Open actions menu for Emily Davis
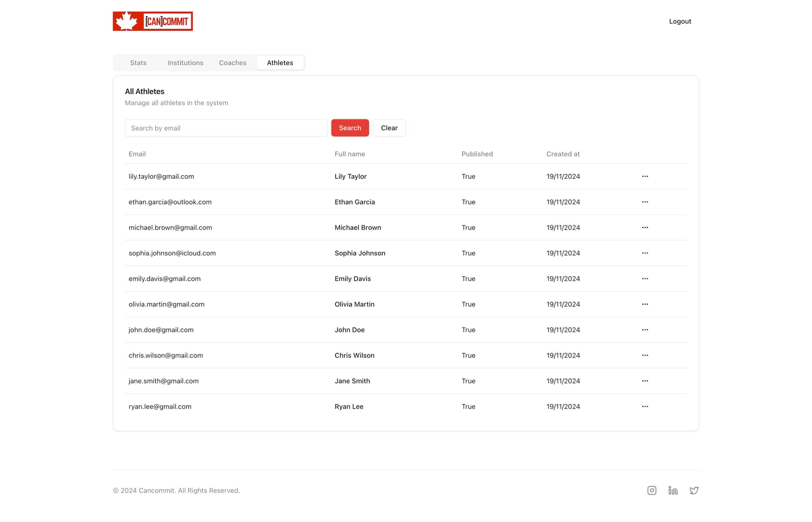 pyautogui.click(x=645, y=279)
